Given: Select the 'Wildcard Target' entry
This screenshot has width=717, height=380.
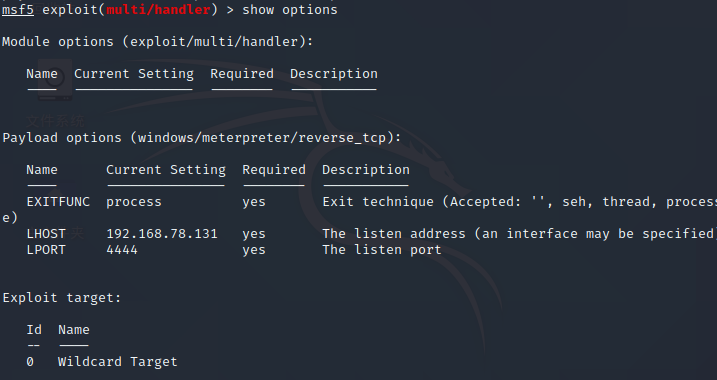Looking at the screenshot, I should [118, 362].
